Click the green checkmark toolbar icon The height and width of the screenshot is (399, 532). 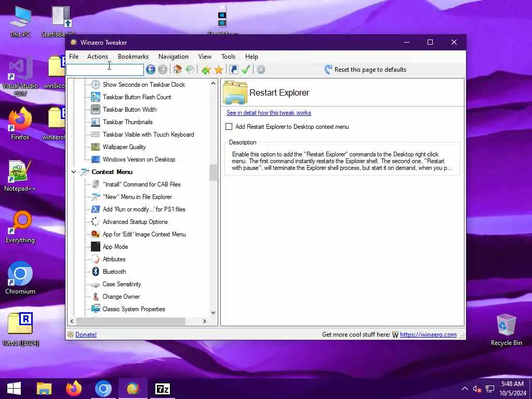(246, 70)
